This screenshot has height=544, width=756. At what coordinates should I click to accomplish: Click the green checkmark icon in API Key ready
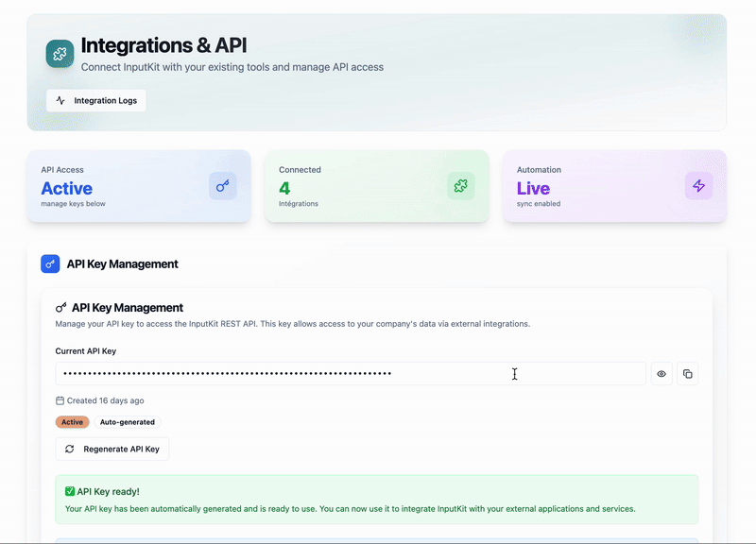pos(70,491)
